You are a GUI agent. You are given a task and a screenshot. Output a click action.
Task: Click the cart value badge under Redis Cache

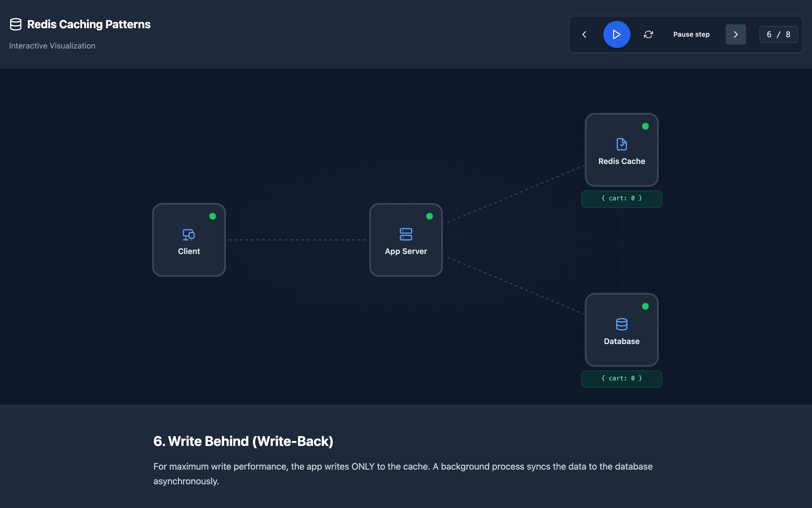[621, 199]
